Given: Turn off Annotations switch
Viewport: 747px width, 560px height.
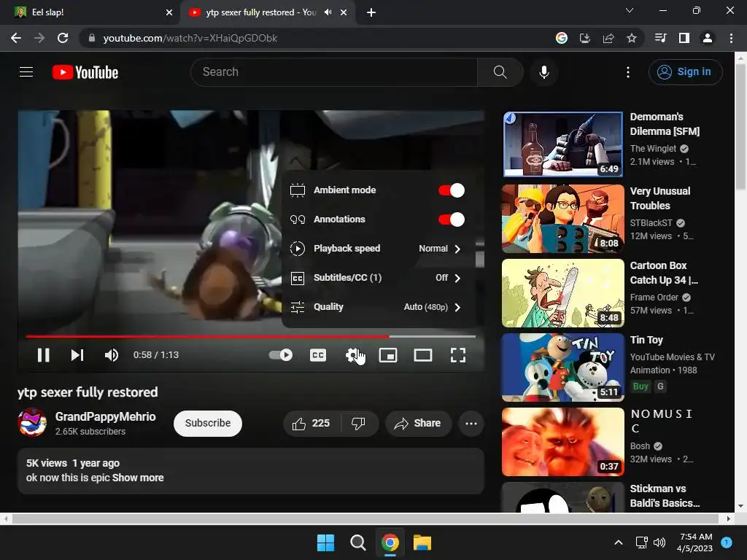Looking at the screenshot, I should pos(451,219).
